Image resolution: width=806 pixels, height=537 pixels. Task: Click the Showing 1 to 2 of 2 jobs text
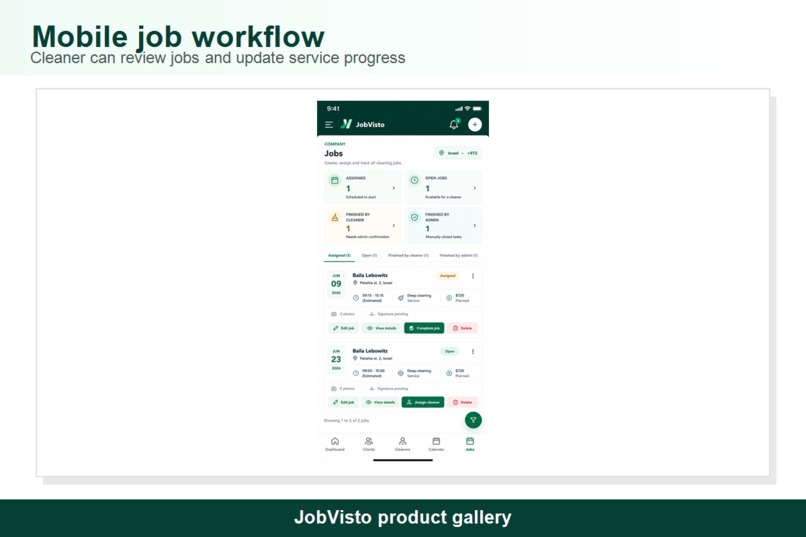click(346, 420)
